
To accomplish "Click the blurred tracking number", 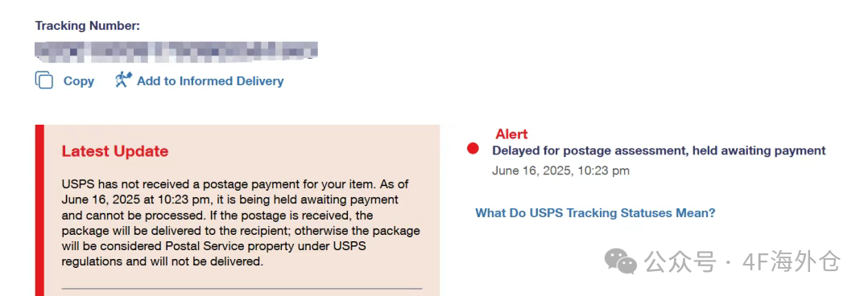I will coord(176,51).
